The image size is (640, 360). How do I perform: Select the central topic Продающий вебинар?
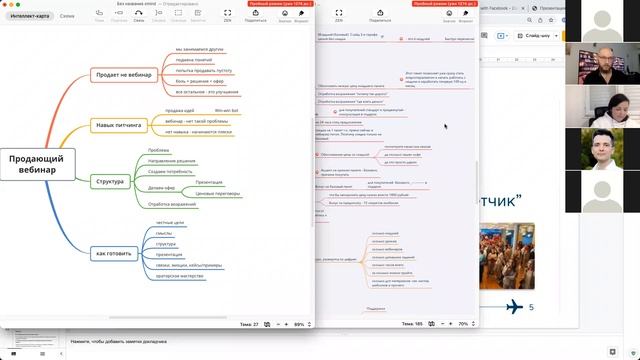click(38, 164)
